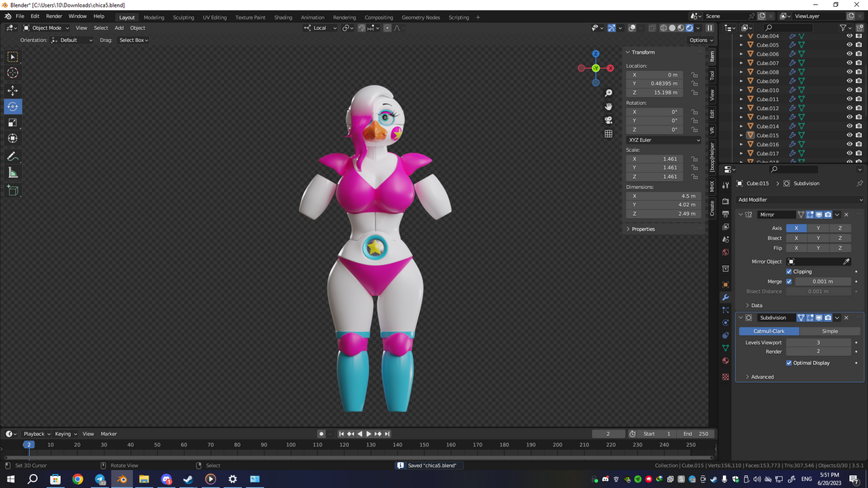Viewport: 868px width, 488px height.
Task: Click the End frame 250 field
Action: 694,434
